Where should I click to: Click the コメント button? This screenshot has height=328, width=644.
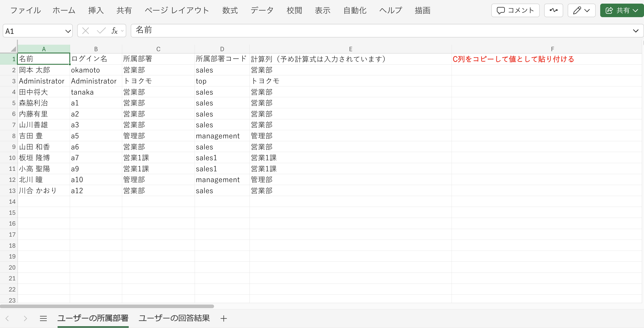click(516, 11)
